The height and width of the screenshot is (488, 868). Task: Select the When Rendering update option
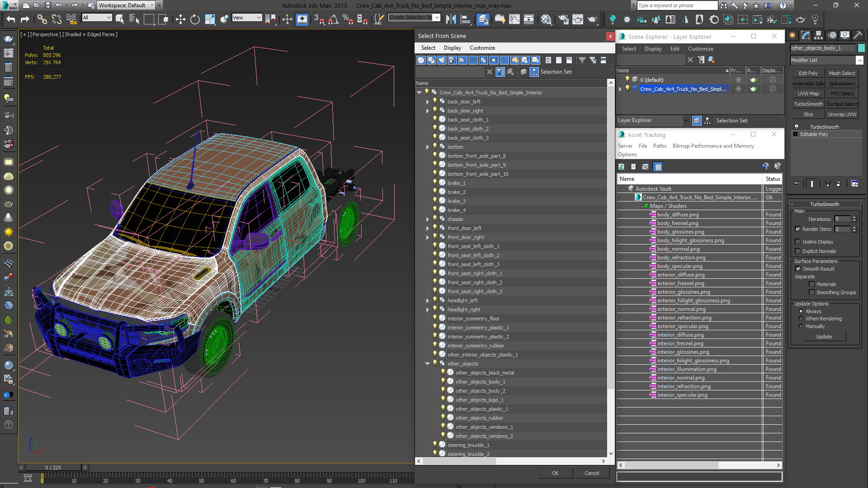[801, 319]
